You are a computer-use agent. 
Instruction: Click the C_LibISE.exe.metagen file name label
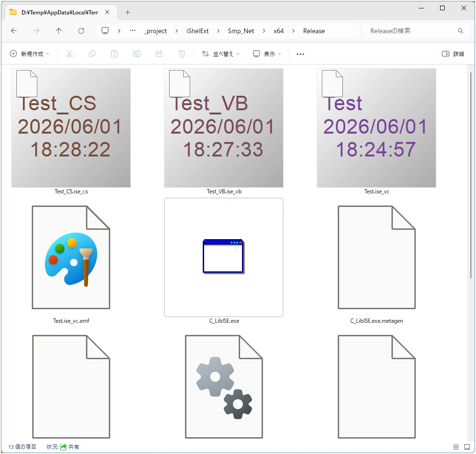point(377,321)
